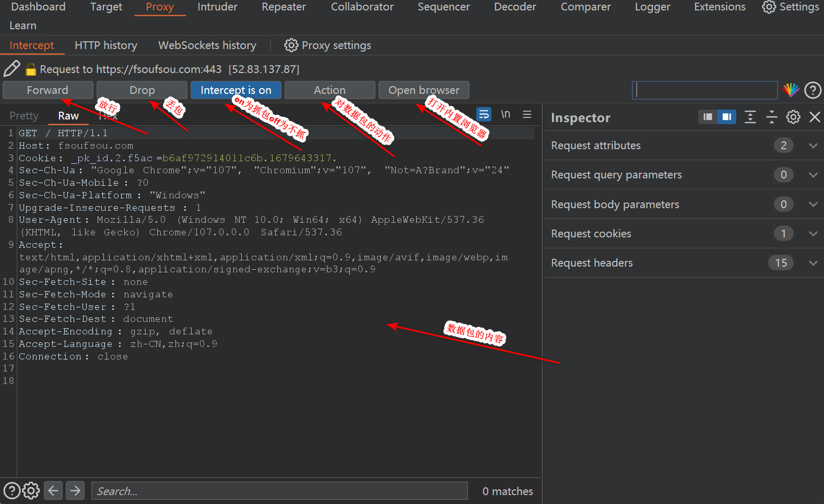Collapse all Inspector sections icon
The image size is (824, 504).
771,117
